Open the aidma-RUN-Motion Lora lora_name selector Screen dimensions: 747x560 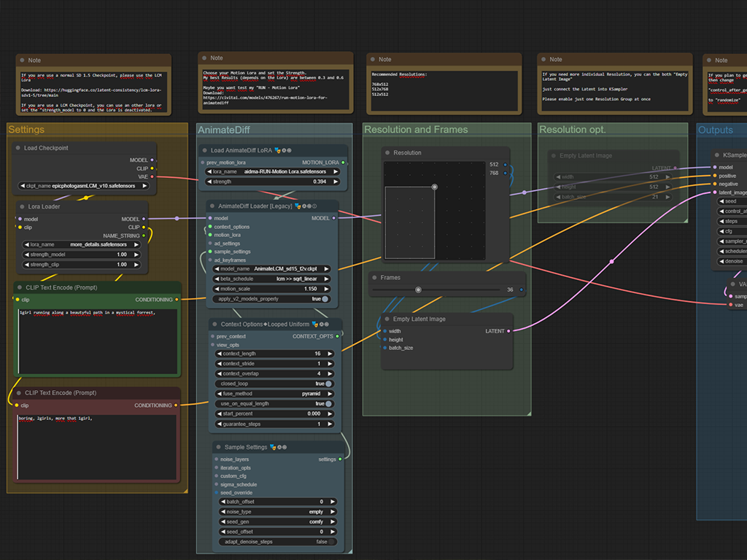click(x=273, y=171)
